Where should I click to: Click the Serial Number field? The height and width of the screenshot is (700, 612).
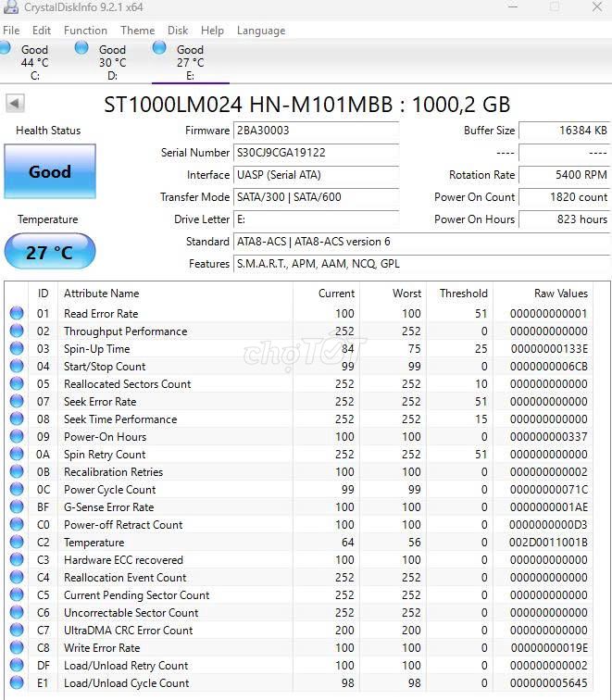click(x=316, y=153)
